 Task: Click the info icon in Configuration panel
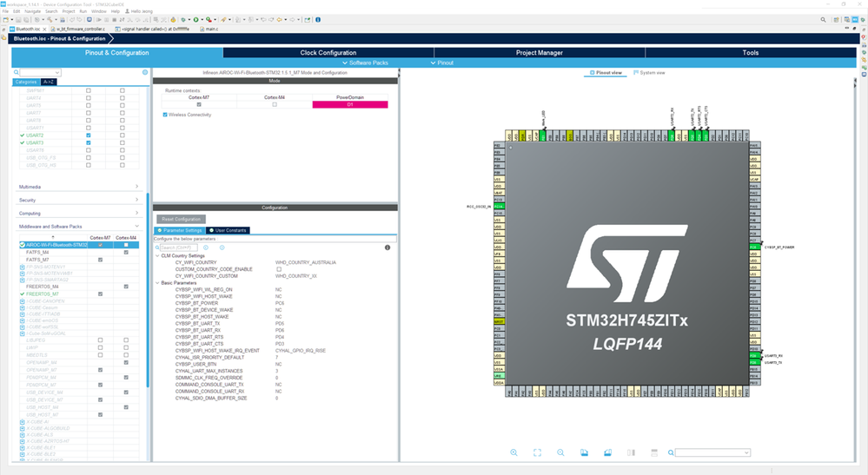[x=388, y=247]
